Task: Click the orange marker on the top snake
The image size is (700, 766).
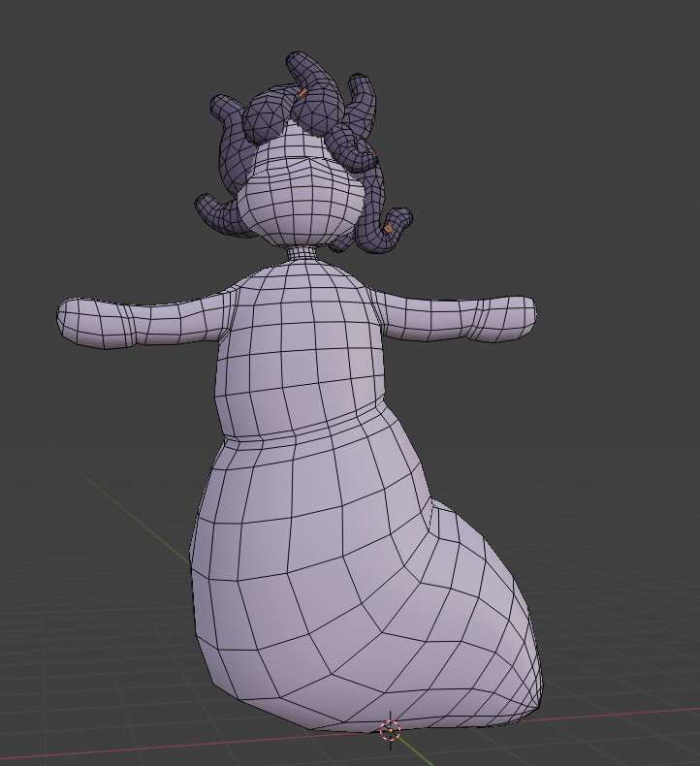Action: coord(302,93)
